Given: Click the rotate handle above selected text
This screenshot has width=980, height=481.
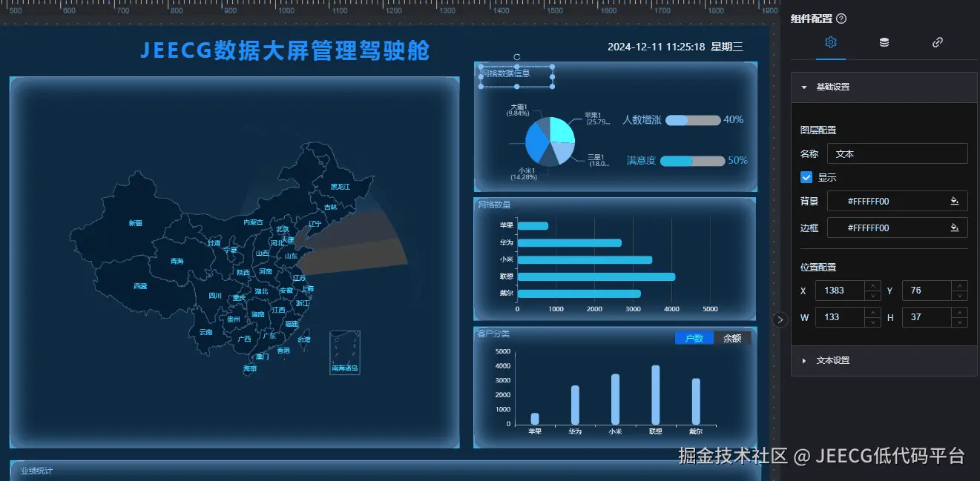Looking at the screenshot, I should pos(516,57).
